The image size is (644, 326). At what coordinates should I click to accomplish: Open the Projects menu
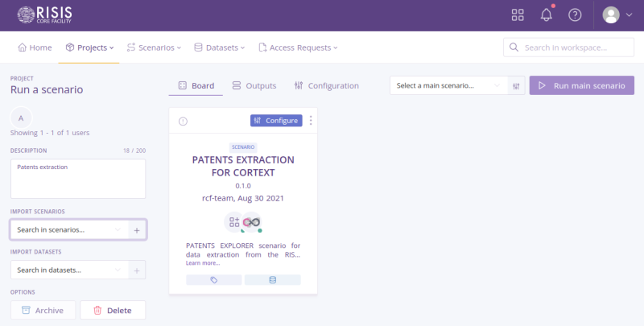click(89, 47)
